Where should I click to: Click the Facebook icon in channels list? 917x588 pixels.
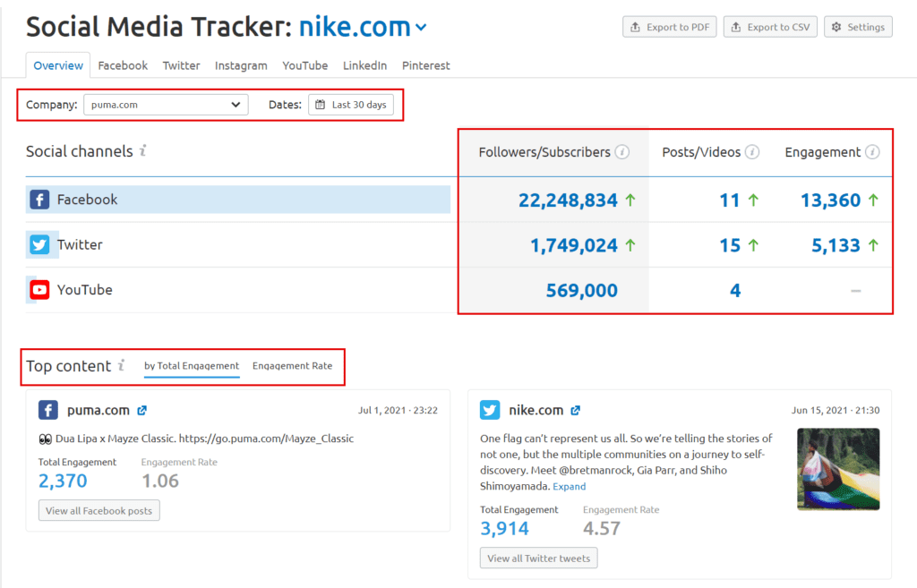[x=39, y=200]
